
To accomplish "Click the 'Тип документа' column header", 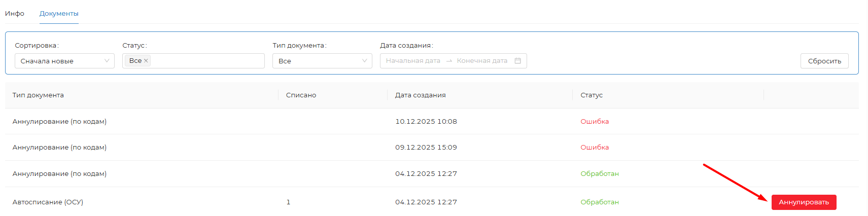I will click(39, 95).
